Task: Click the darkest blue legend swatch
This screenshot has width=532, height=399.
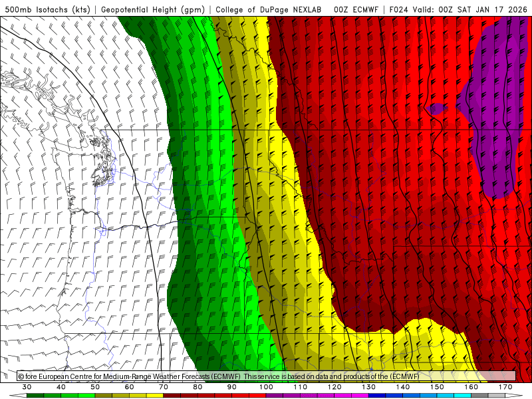Action: click(377, 396)
